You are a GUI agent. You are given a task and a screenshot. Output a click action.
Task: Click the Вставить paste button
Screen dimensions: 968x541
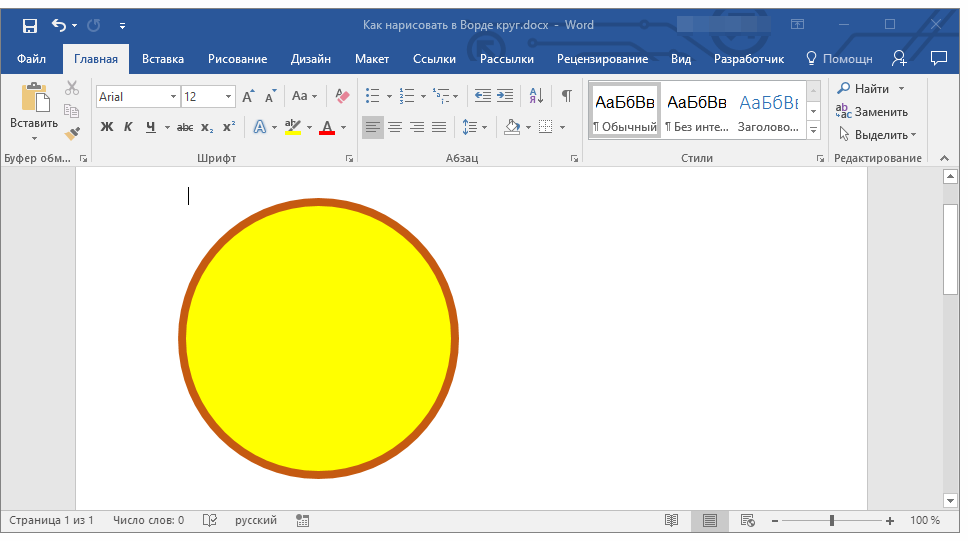click(34, 111)
